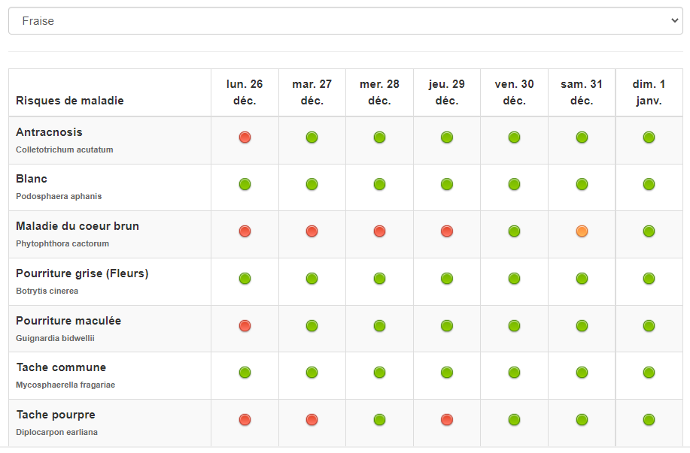The height and width of the screenshot is (453, 690).
Task: Click the Tache pourpre disease name
Action: point(55,414)
